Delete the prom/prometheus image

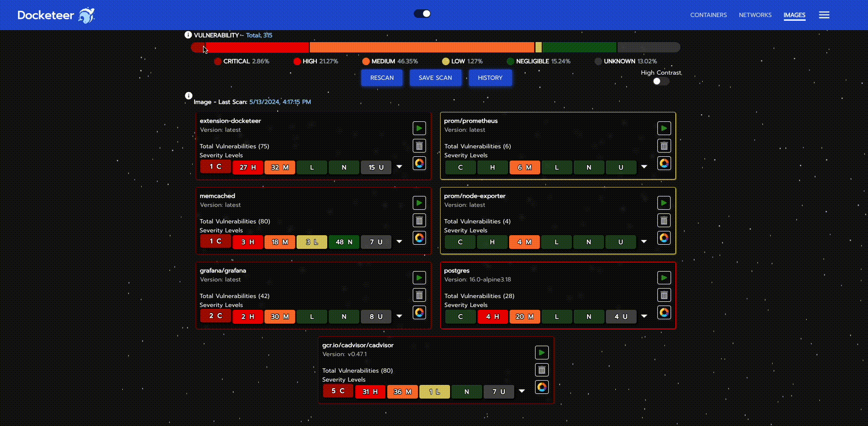pos(664,146)
